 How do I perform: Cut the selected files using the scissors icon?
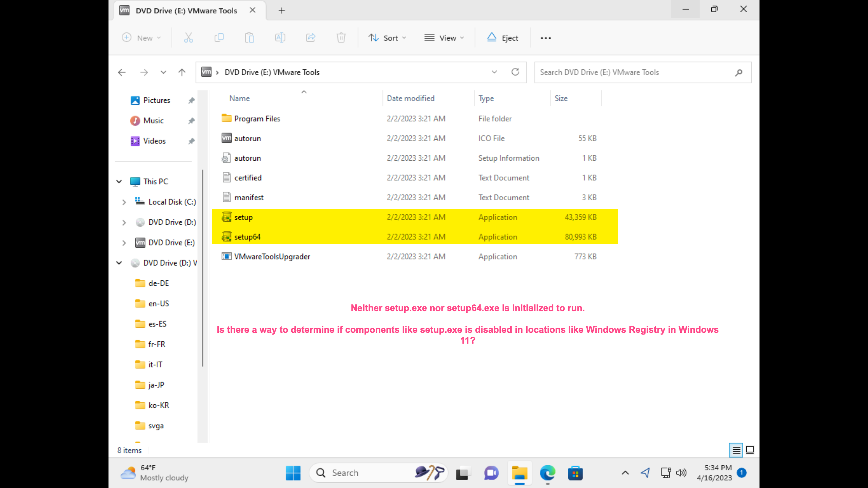point(189,38)
